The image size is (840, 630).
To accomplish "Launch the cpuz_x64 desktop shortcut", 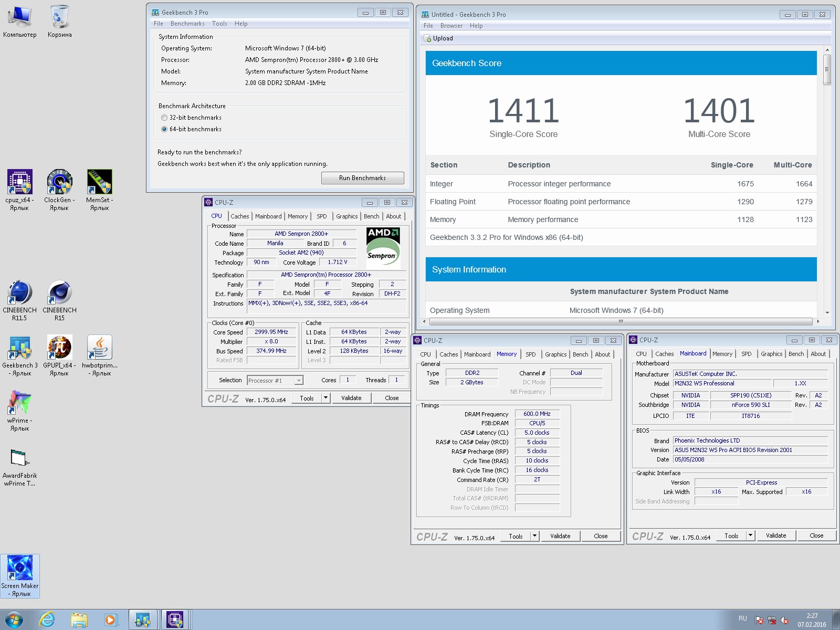I will pos(19,190).
